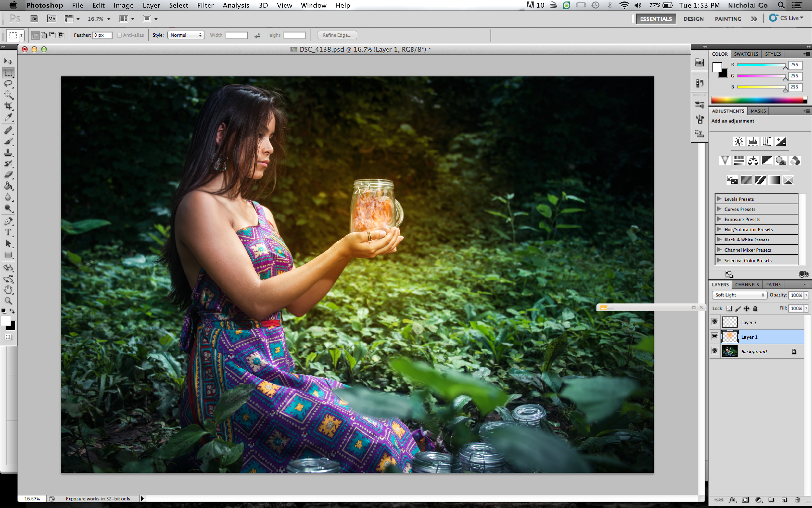This screenshot has width=812, height=508.
Task: Hide the Background layer
Action: pos(715,351)
